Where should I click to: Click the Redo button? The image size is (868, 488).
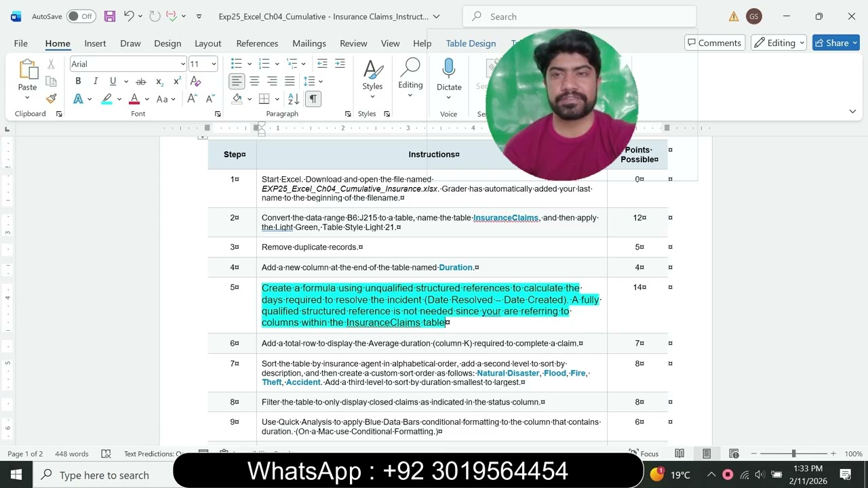coord(155,16)
